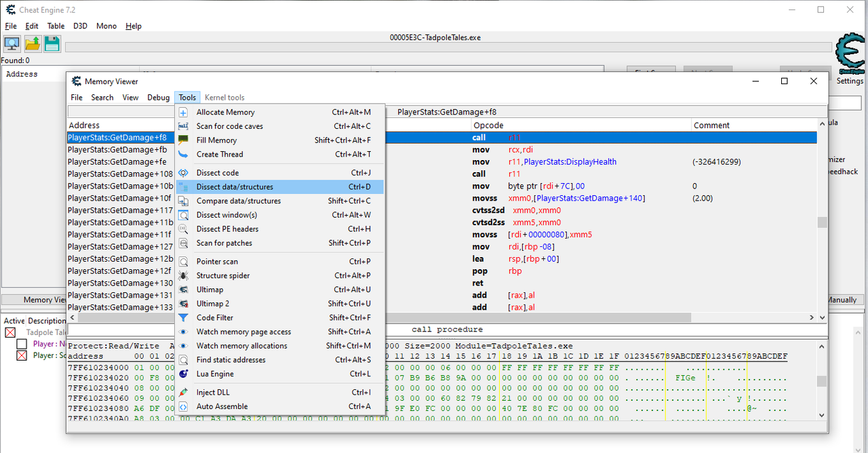Toggle the Tadpole Tales entry active checkbox
The width and height of the screenshot is (868, 453).
tap(10, 332)
